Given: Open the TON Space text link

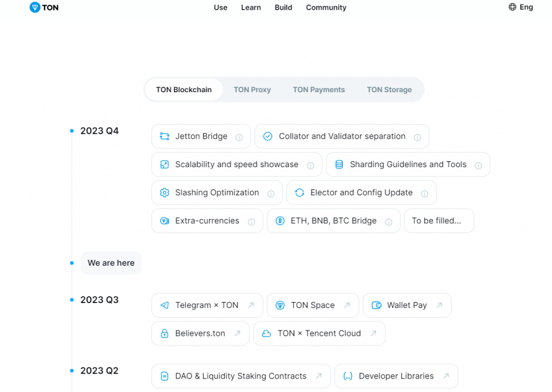Looking at the screenshot, I should click(x=313, y=305).
